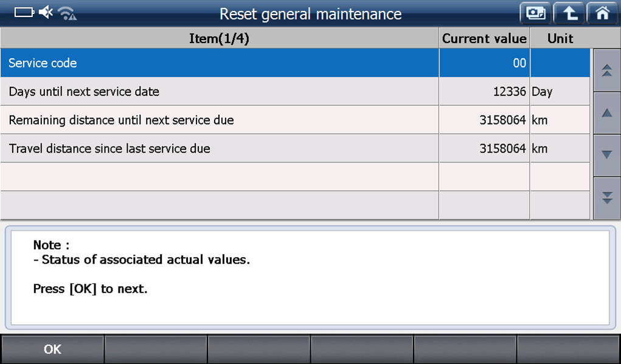Select Travel distance since last service row
The height and width of the screenshot is (364, 621).
(x=219, y=148)
